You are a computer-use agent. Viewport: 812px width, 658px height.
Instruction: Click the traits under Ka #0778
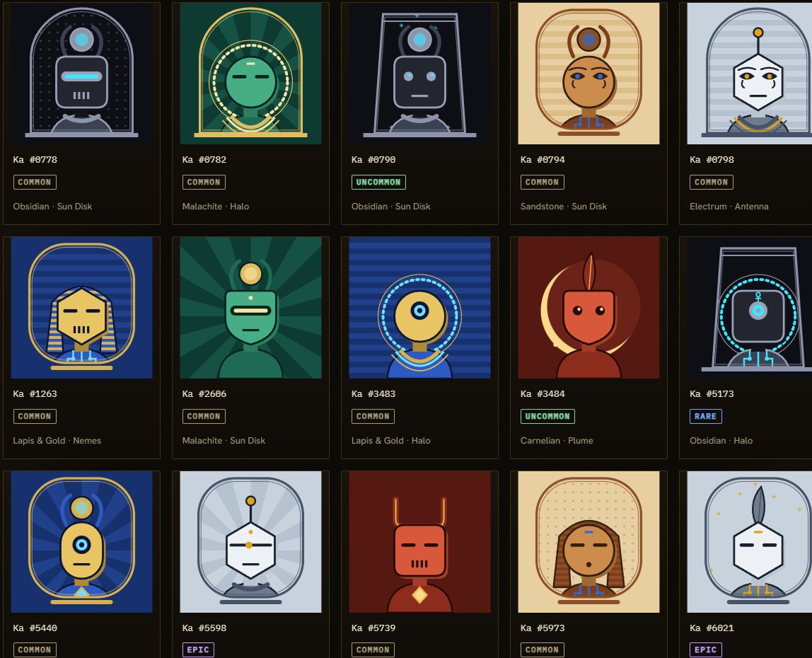[52, 206]
